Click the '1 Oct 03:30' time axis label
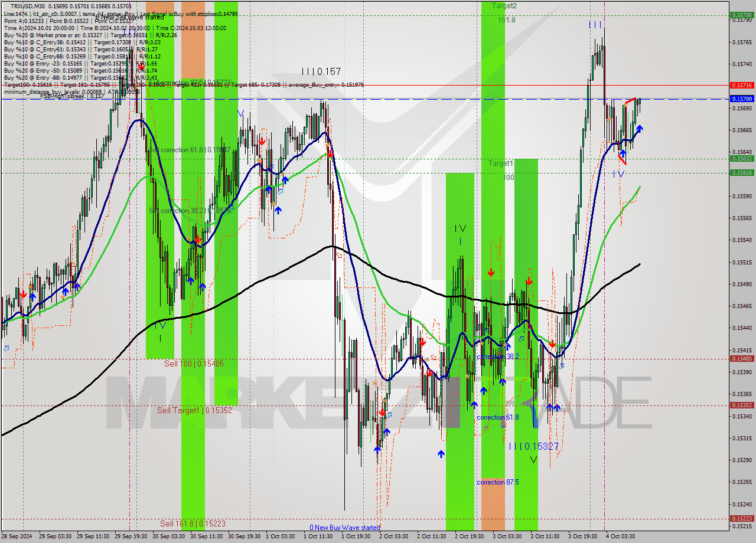 (280, 537)
